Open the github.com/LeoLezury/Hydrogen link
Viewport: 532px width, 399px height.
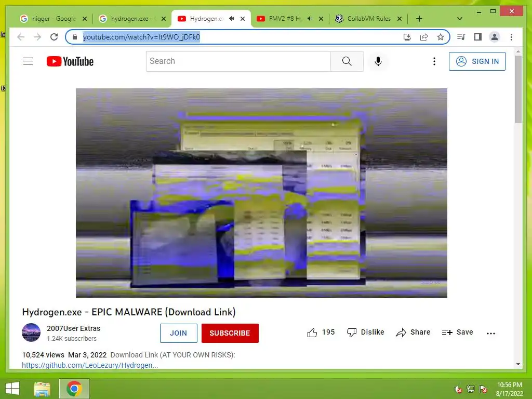click(90, 365)
